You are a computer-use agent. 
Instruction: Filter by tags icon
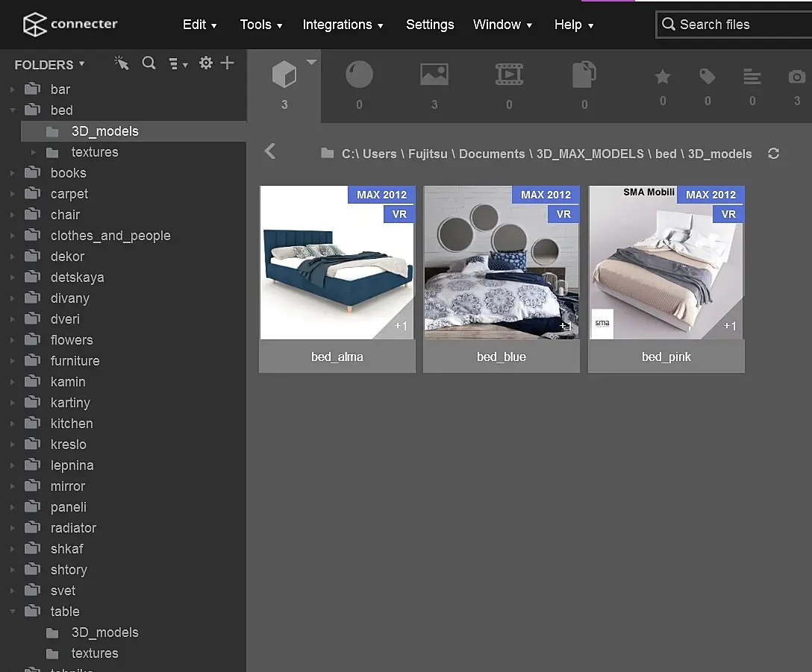[x=708, y=77]
